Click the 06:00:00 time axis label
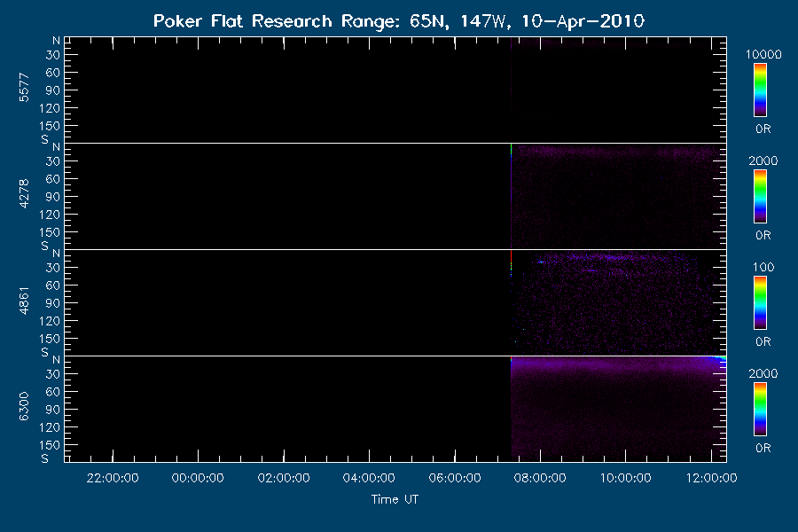This screenshot has width=798, height=532. click(x=455, y=478)
